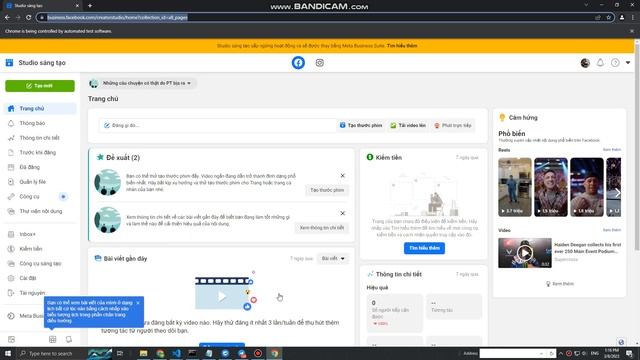Bookmark the page with the star icon
This screenshot has height=360, width=640.
click(x=608, y=18)
